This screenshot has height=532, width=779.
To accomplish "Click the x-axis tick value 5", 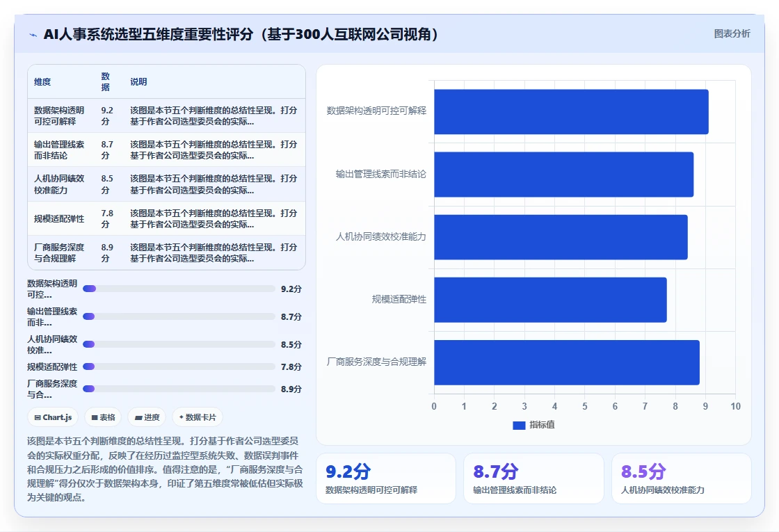I will coord(585,406).
